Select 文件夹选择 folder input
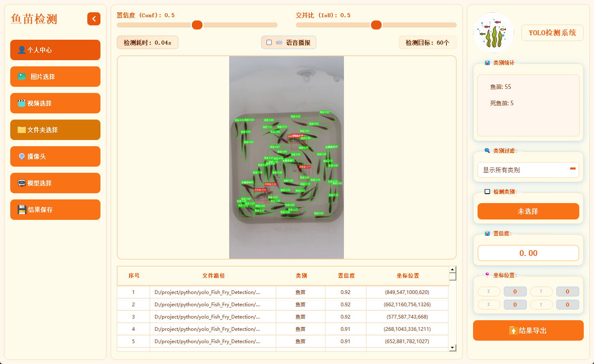This screenshot has height=364, width=594. point(55,130)
